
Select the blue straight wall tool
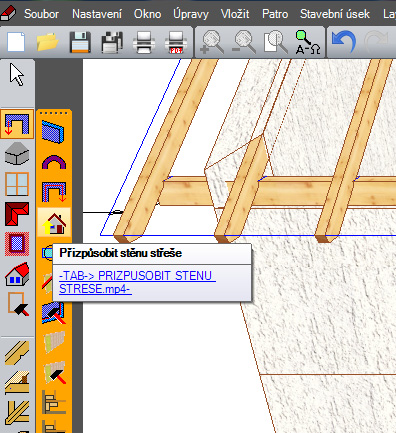point(53,132)
